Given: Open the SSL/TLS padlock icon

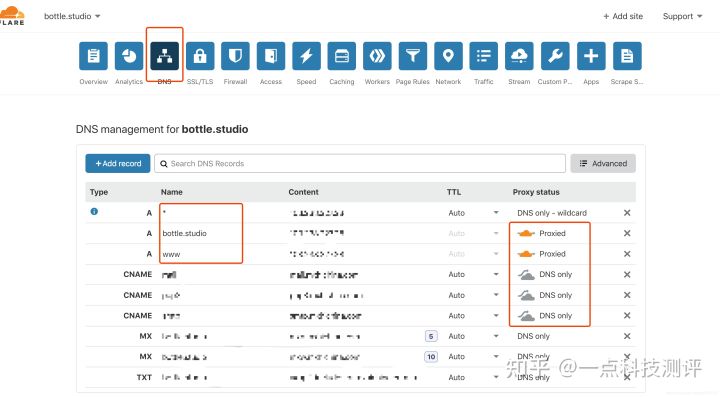Looking at the screenshot, I should point(200,56).
